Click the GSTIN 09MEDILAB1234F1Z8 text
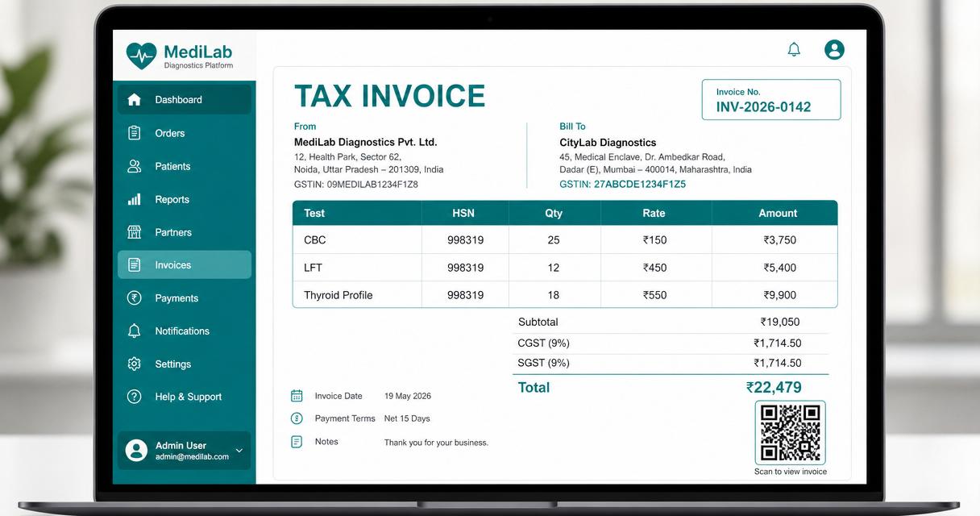The image size is (980, 516). 356,184
